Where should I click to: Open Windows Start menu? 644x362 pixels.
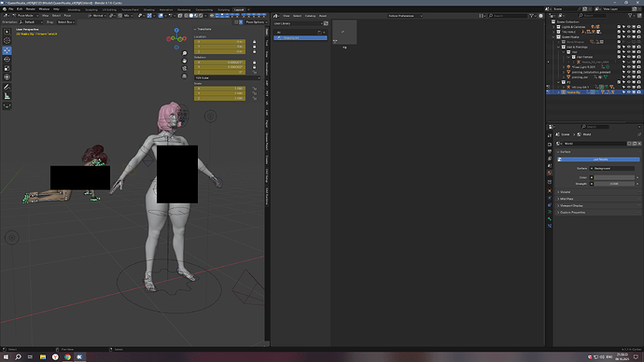click(x=6, y=357)
